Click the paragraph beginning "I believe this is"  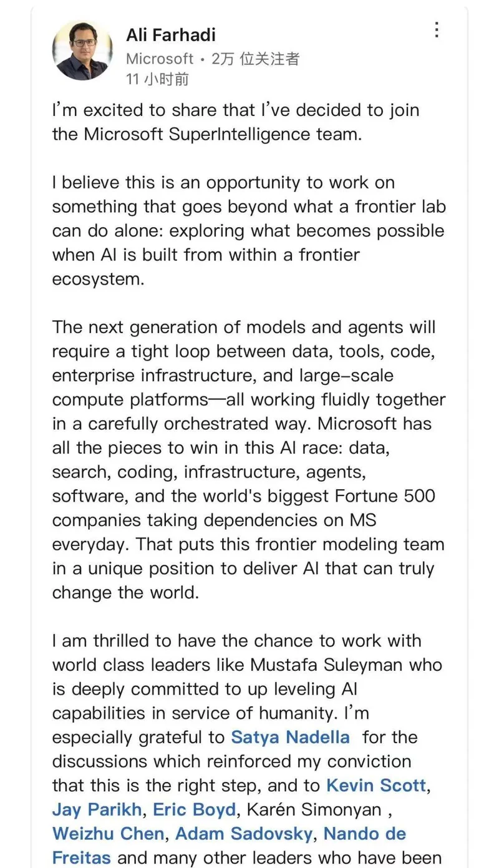point(248,231)
